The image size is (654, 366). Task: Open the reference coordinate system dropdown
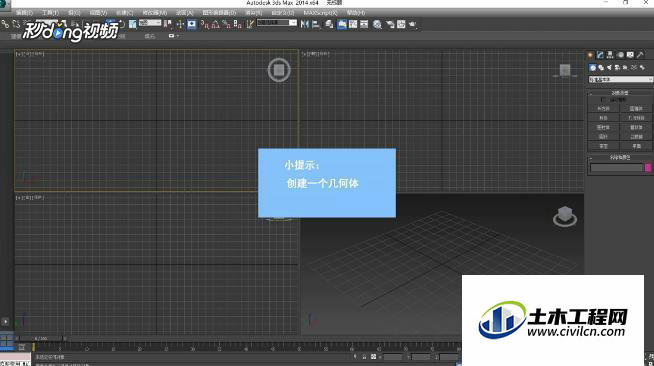coord(150,23)
